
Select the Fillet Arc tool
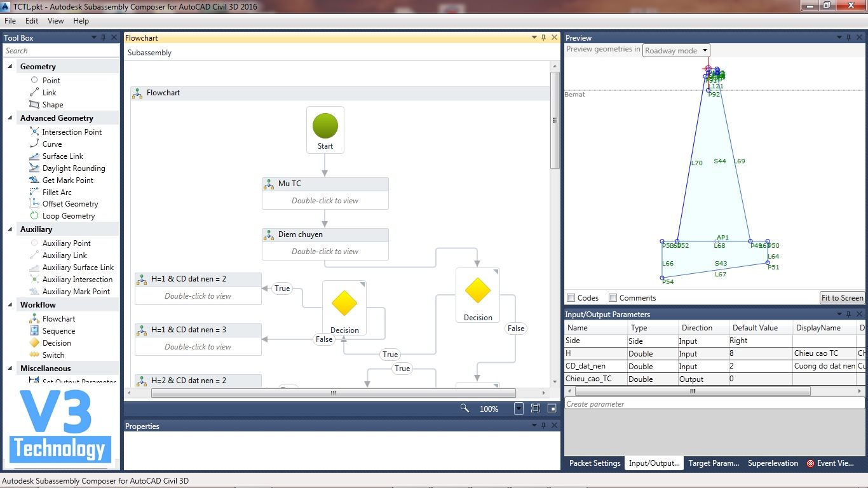(57, 193)
